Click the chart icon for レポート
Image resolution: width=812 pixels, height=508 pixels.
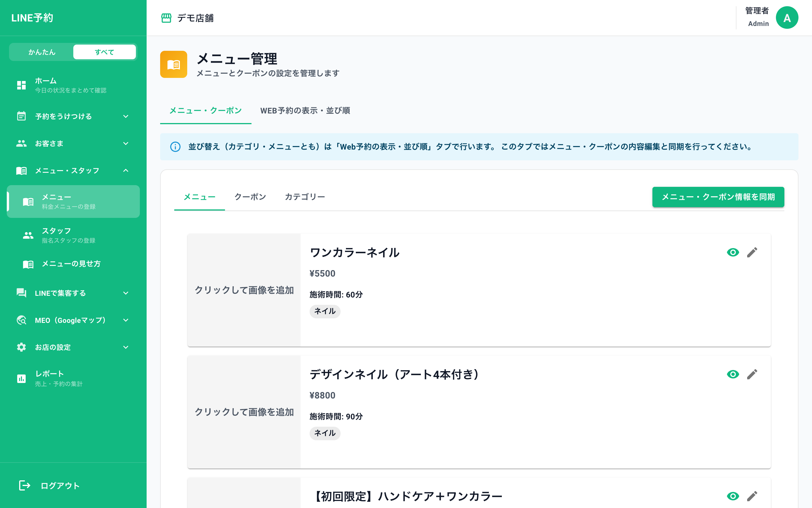pos(21,379)
